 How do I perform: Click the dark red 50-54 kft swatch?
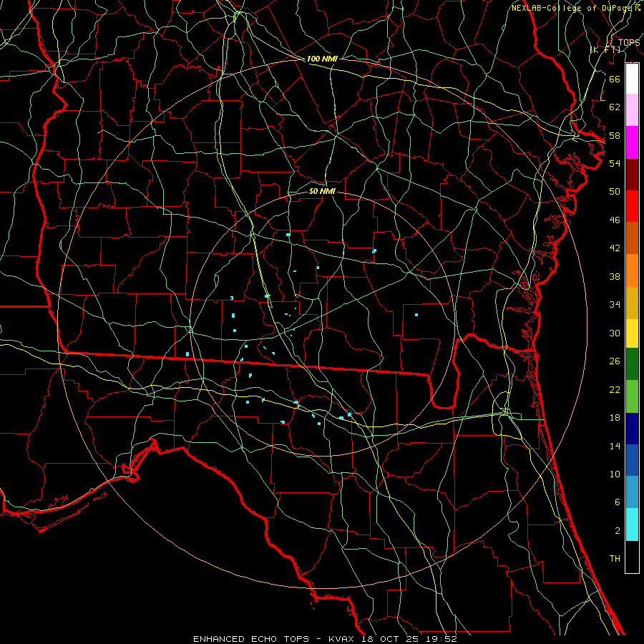pyautogui.click(x=632, y=174)
